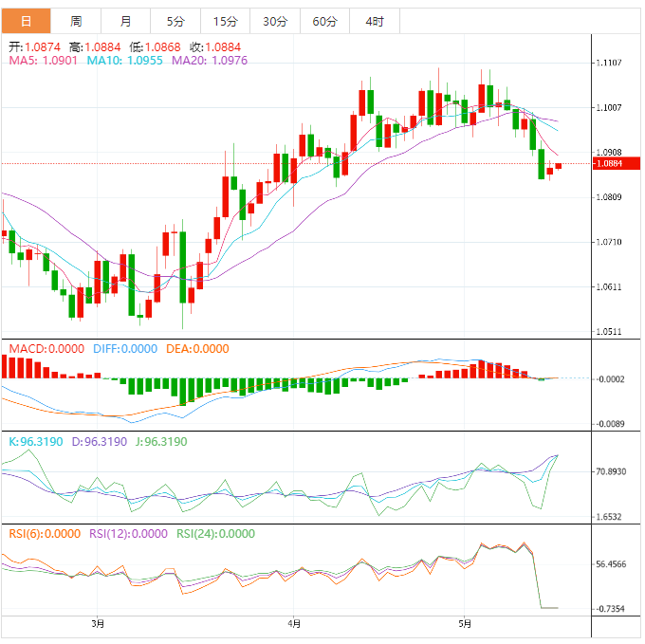Click the current price label 1.0884
This screenshot has height=644, width=645.
(617, 163)
